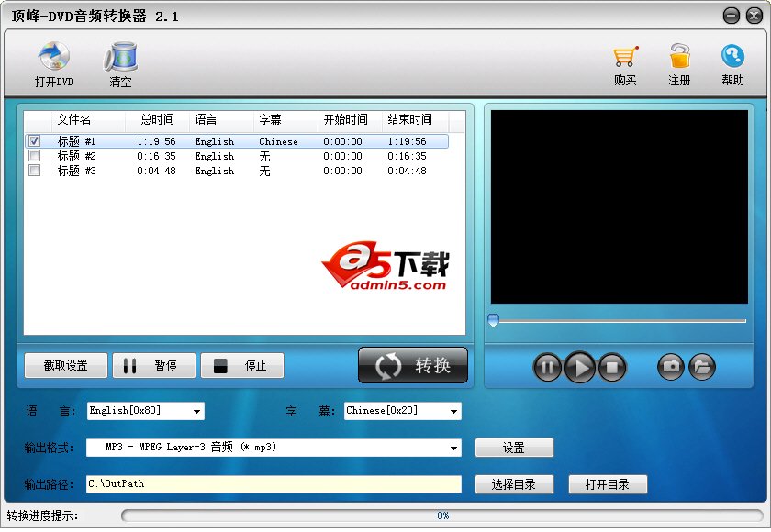
Task: Click end time 0:16:35 of 标题 #2
Action: tap(408, 156)
